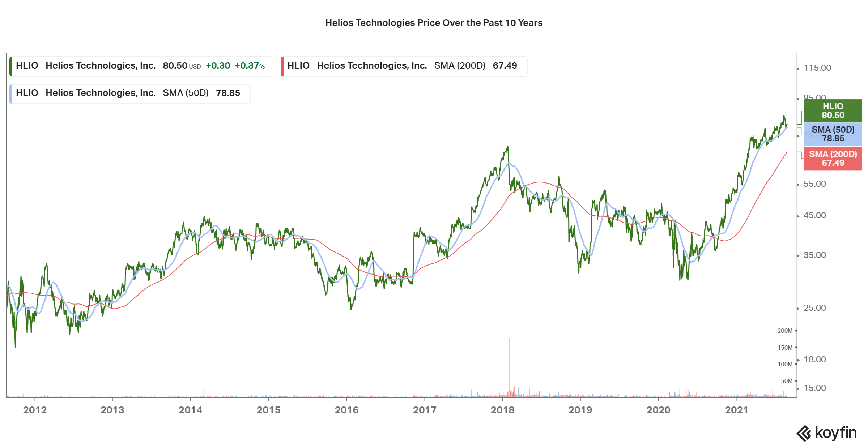Click the koyfin logo icon
Screen dimensions: 868x448
click(804, 434)
